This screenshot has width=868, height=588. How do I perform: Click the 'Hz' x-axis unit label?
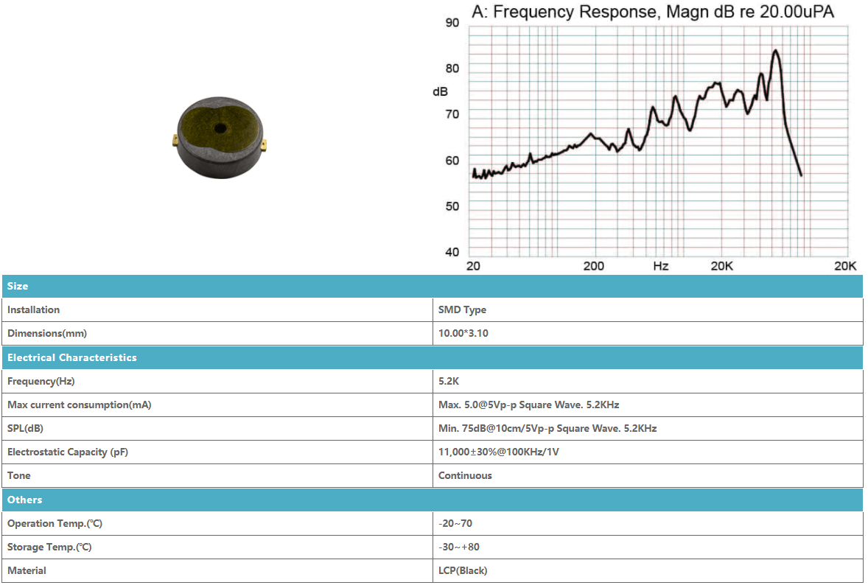(660, 266)
